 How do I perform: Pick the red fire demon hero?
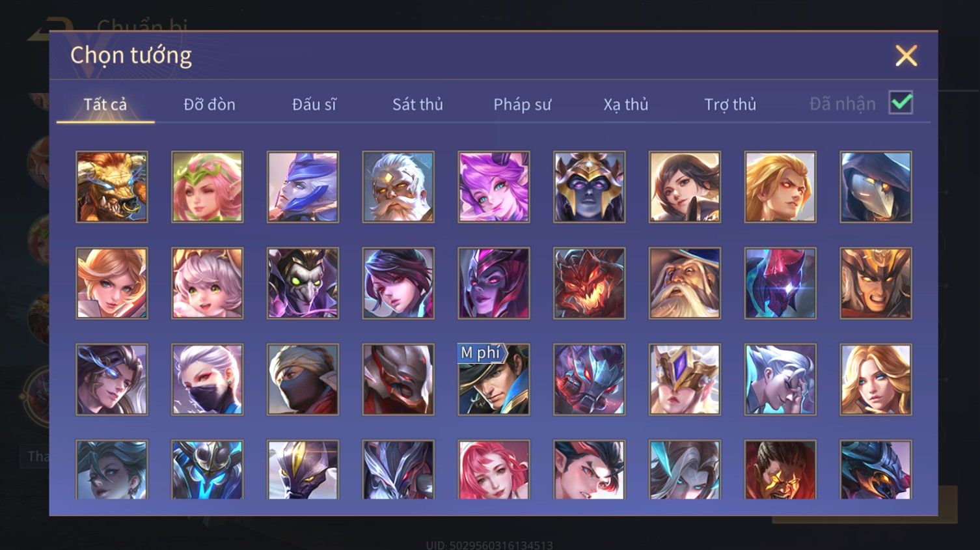[590, 283]
